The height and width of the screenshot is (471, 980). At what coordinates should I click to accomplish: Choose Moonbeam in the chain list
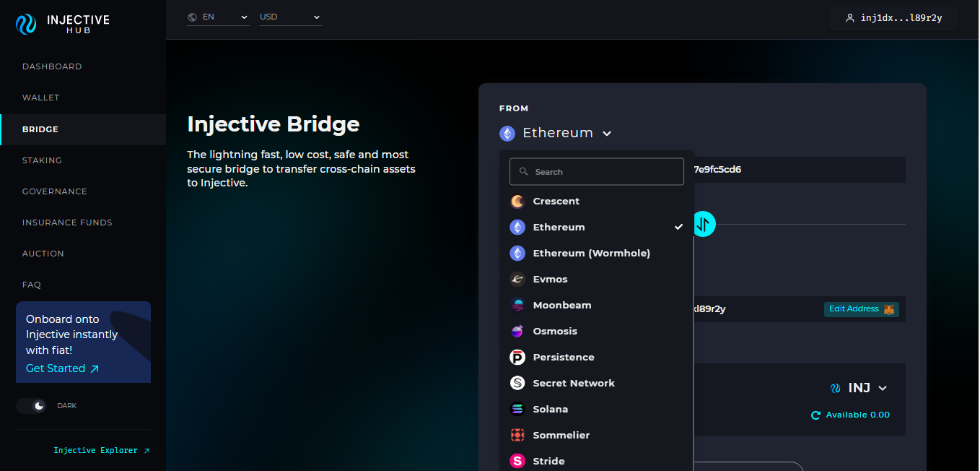click(x=596, y=306)
